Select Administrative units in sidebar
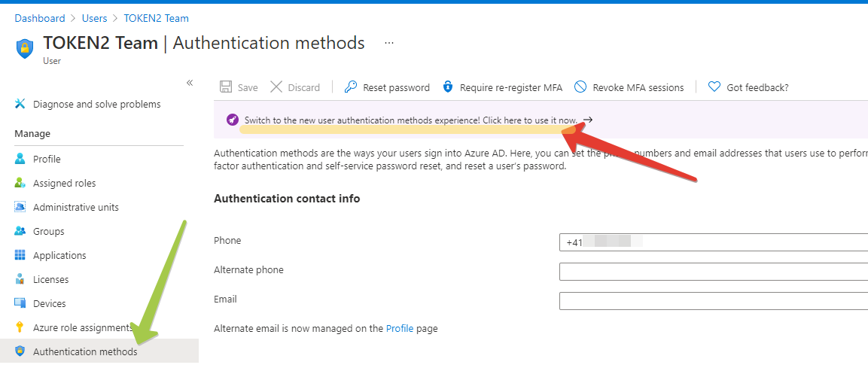The image size is (868, 374). pyautogui.click(x=75, y=207)
